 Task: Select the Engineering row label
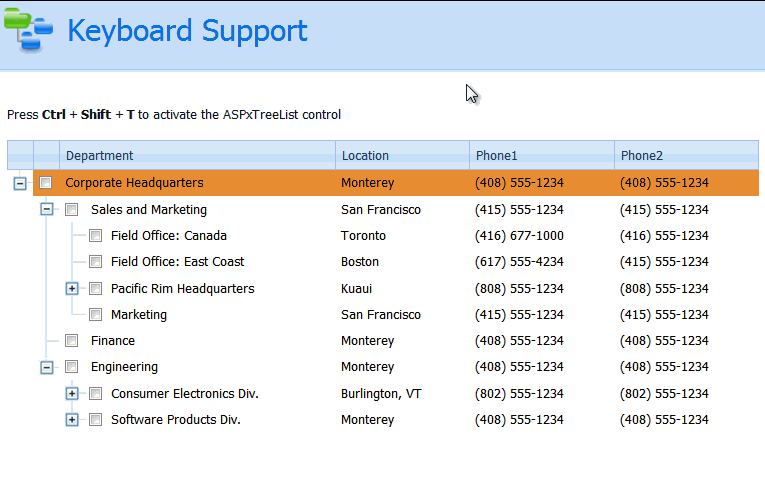[124, 367]
